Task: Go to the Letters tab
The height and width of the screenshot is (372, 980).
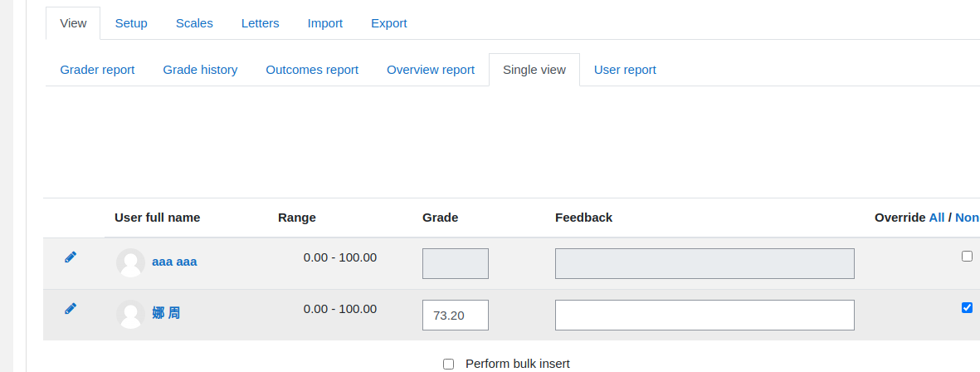Action: (260, 23)
